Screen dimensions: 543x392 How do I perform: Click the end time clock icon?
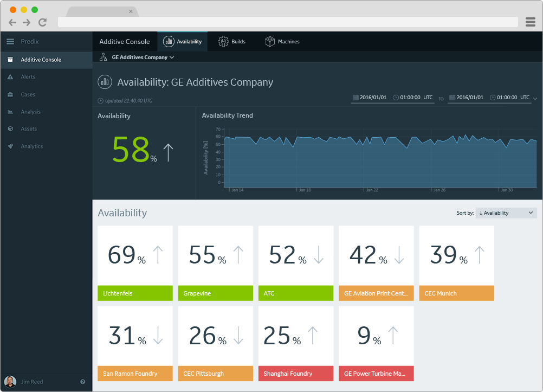click(493, 98)
